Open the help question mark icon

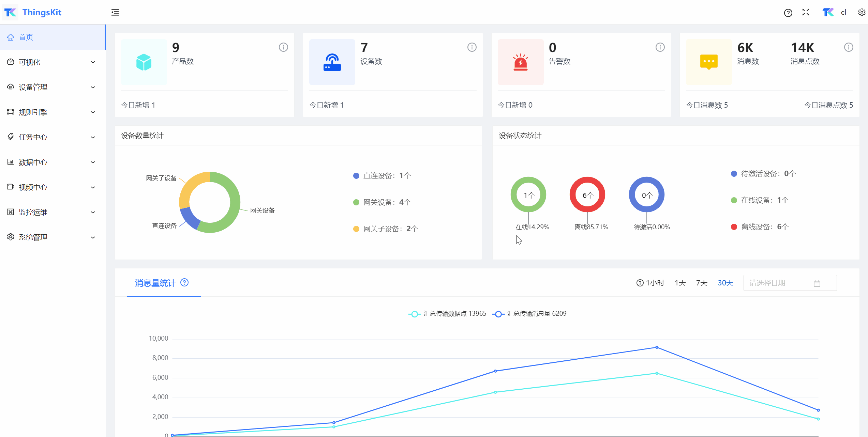point(788,13)
